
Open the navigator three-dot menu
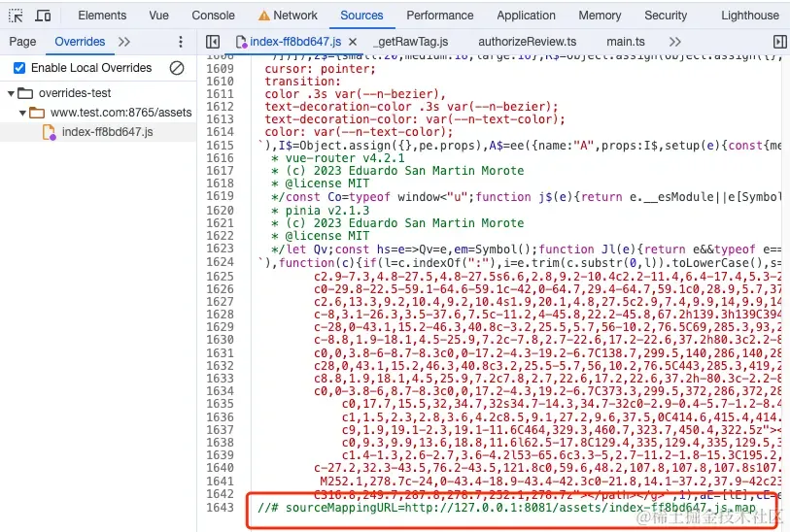pyautogui.click(x=181, y=42)
